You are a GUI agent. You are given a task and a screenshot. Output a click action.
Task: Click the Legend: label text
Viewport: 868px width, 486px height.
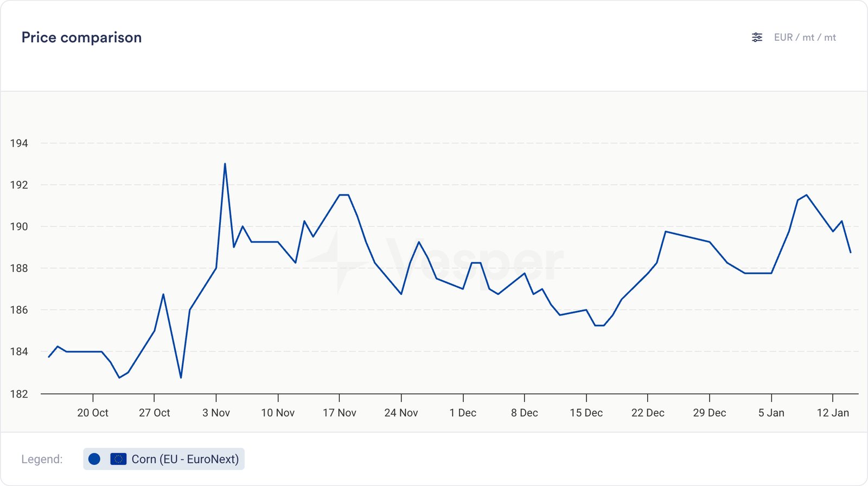coord(42,459)
